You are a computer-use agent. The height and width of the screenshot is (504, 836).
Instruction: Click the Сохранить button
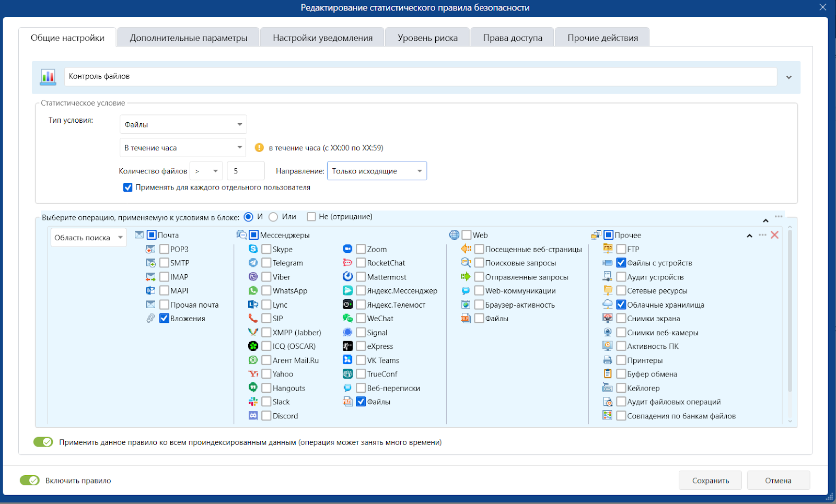tap(711, 480)
